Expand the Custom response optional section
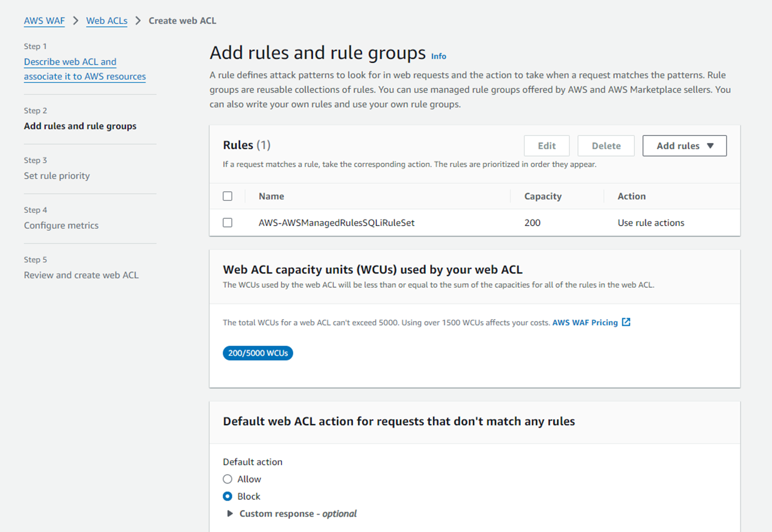Image resolution: width=772 pixels, height=532 pixels. (x=230, y=514)
